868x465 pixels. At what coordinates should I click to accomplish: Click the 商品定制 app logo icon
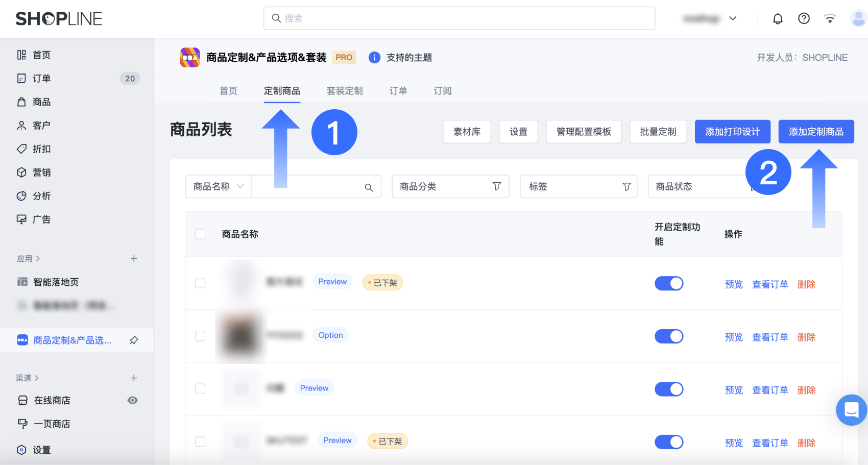pos(190,57)
